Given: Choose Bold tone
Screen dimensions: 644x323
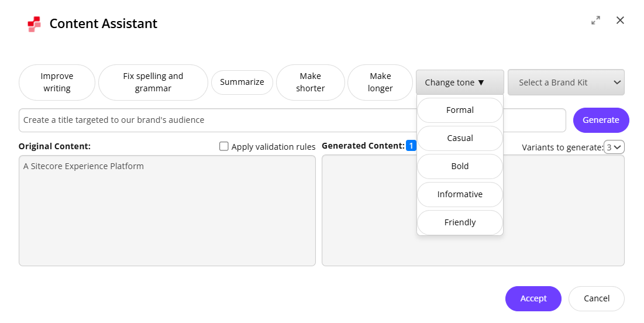Looking at the screenshot, I should (x=460, y=166).
